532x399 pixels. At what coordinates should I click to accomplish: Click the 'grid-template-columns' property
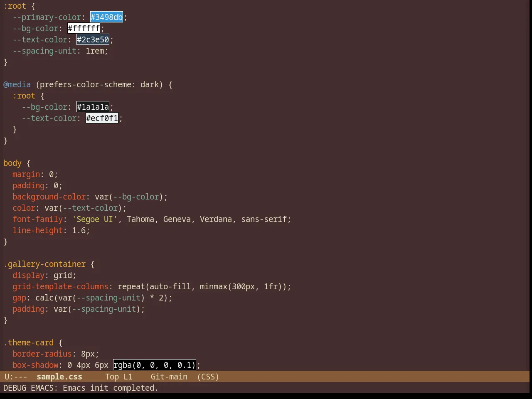point(60,286)
